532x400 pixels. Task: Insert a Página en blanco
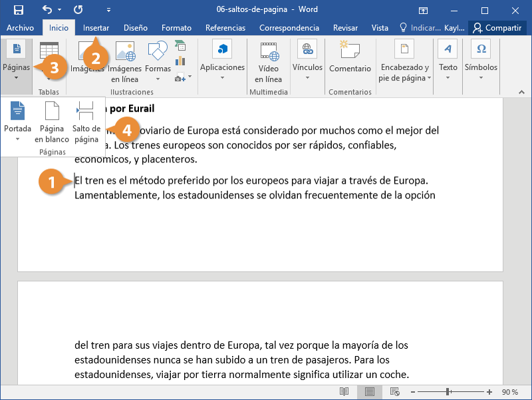point(52,122)
